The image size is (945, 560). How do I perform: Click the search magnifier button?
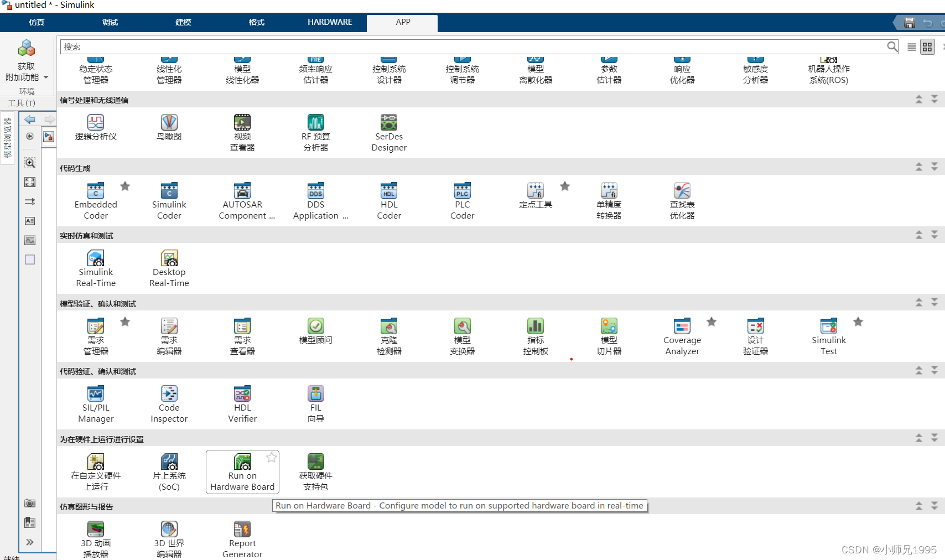click(x=892, y=47)
